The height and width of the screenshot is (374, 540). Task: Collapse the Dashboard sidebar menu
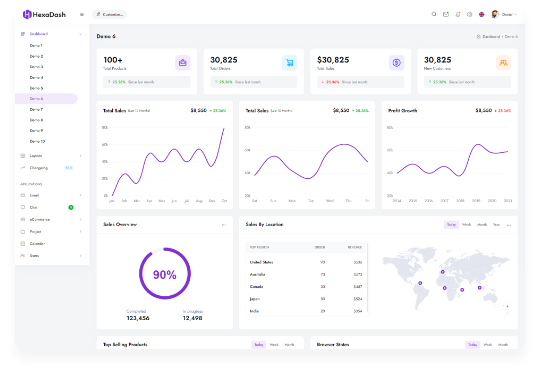81,34
